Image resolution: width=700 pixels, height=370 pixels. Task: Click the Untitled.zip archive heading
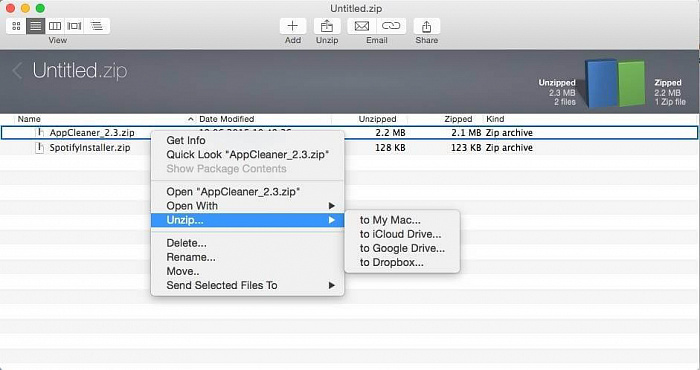tap(80, 71)
